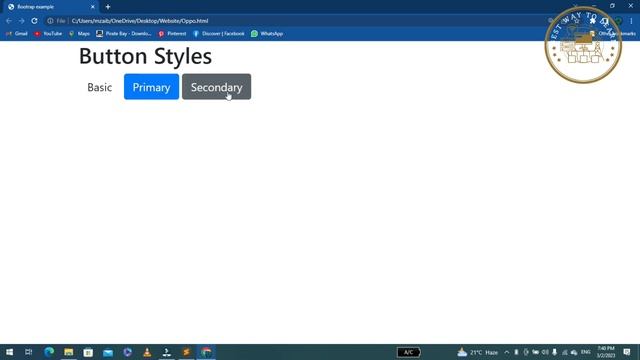
Task: Open File Explorer from the taskbar
Action: tap(69, 352)
